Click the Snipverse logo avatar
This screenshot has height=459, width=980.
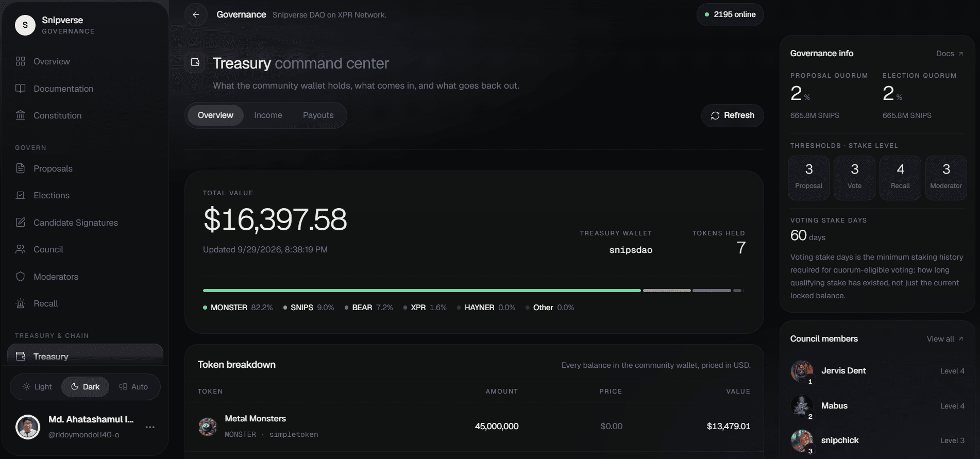tap(25, 25)
